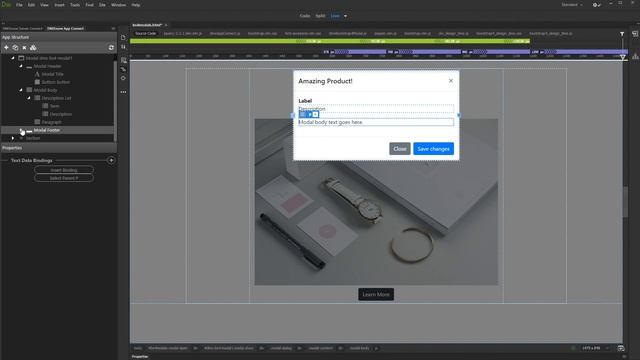Click the sync settings gear icon in top bar

[x=596, y=5]
